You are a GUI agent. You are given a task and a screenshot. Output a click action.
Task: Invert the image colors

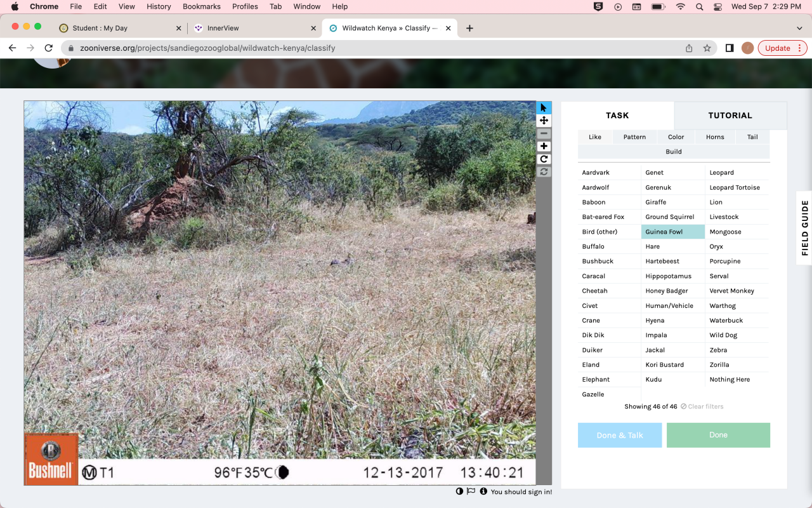[x=459, y=491]
